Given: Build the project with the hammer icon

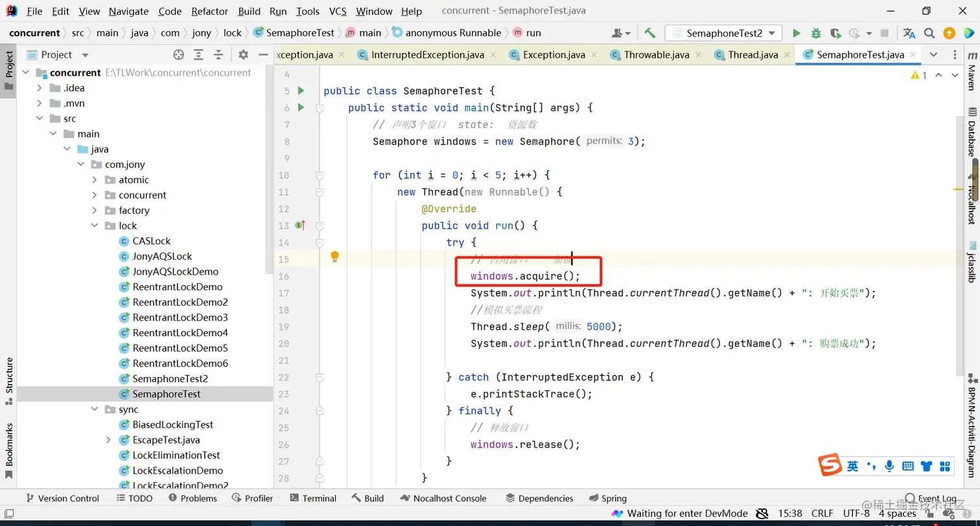Looking at the screenshot, I should (649, 33).
